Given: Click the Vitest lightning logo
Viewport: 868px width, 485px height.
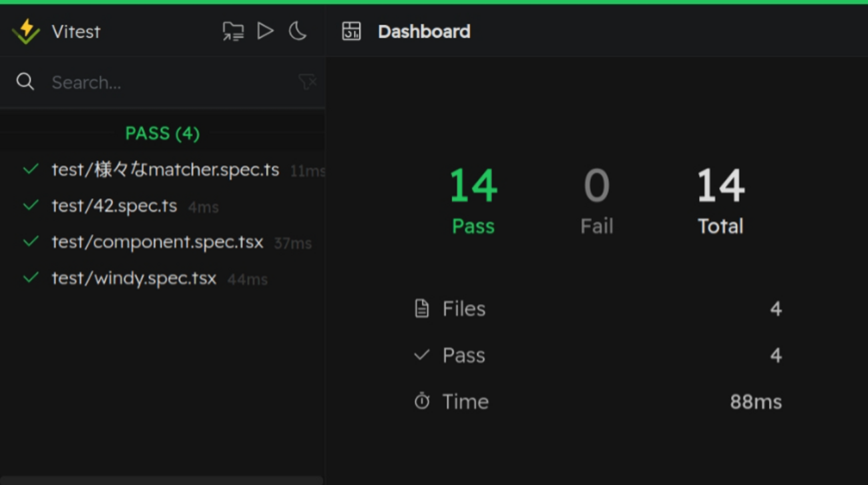Looking at the screenshot, I should tap(26, 31).
